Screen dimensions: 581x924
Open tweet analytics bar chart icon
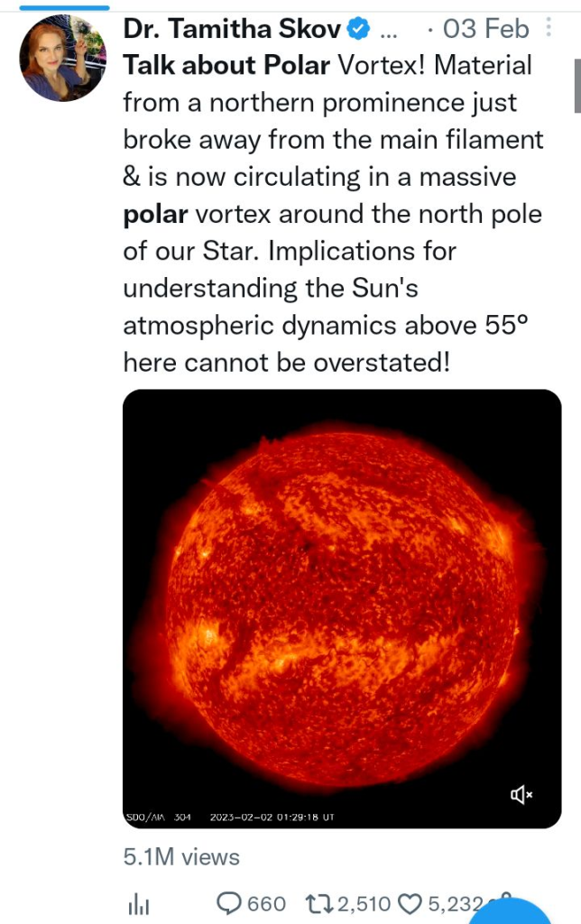(x=138, y=903)
